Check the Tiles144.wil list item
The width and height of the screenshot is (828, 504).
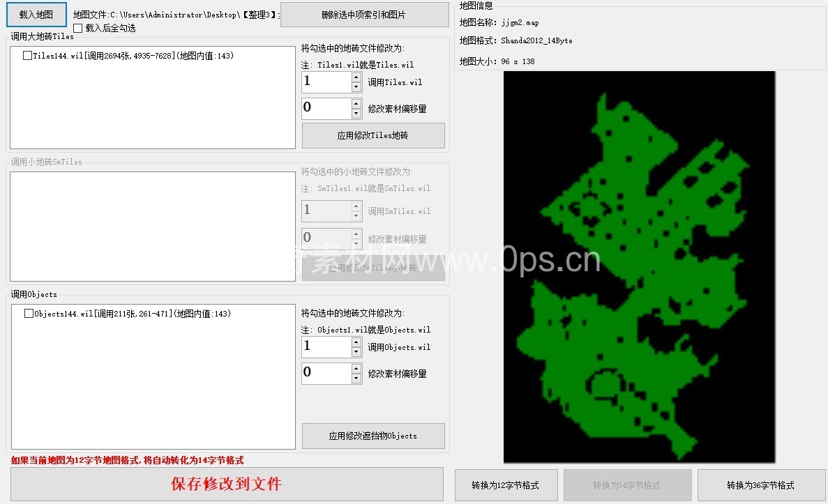coord(27,56)
